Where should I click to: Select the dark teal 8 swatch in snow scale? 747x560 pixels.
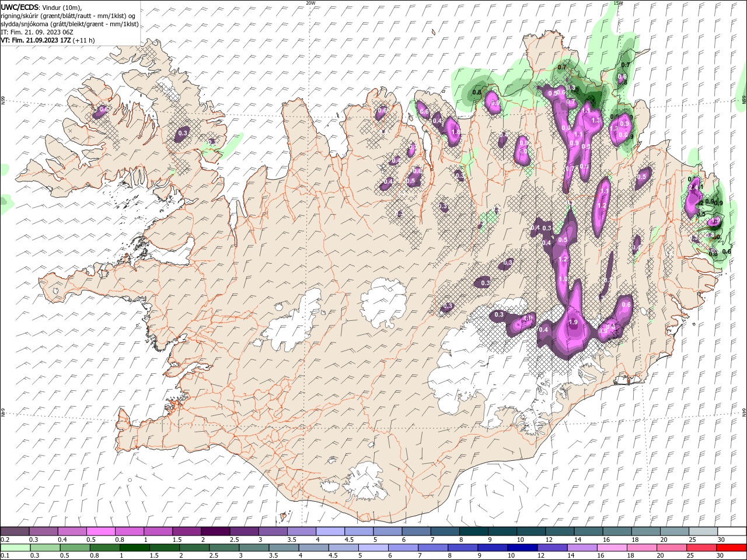coord(473,531)
